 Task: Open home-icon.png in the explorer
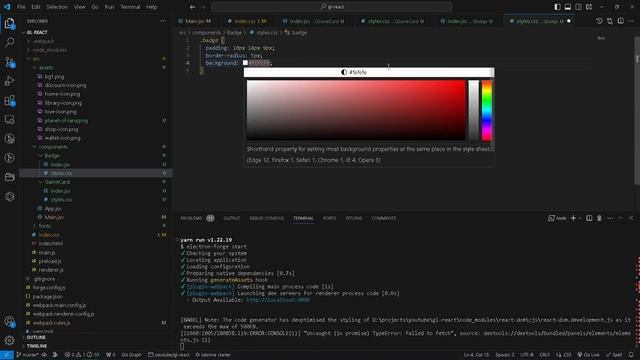(62, 94)
